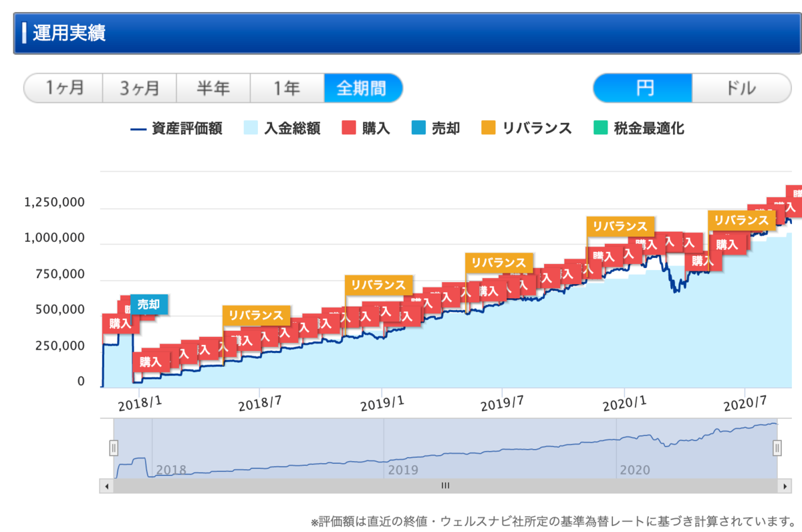Screen dimensions: 802x532
Task: Click 2018 in the overview navigator
Action: click(x=172, y=470)
